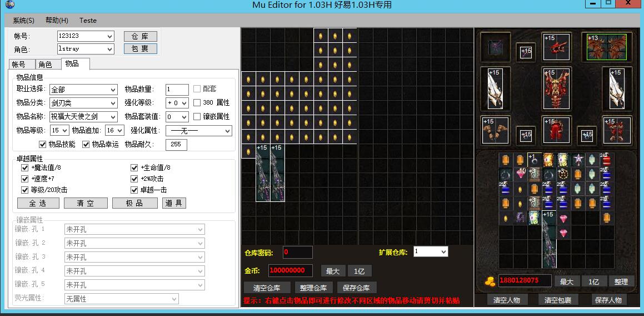Expand the 物品分类 dropdown showing 剑刃类
This screenshot has height=316, width=644.
coord(83,103)
